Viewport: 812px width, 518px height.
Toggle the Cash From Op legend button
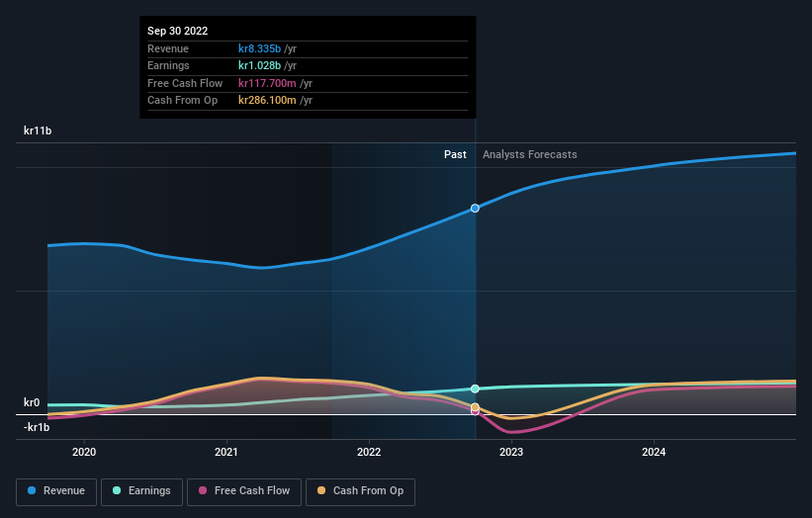tap(360, 491)
